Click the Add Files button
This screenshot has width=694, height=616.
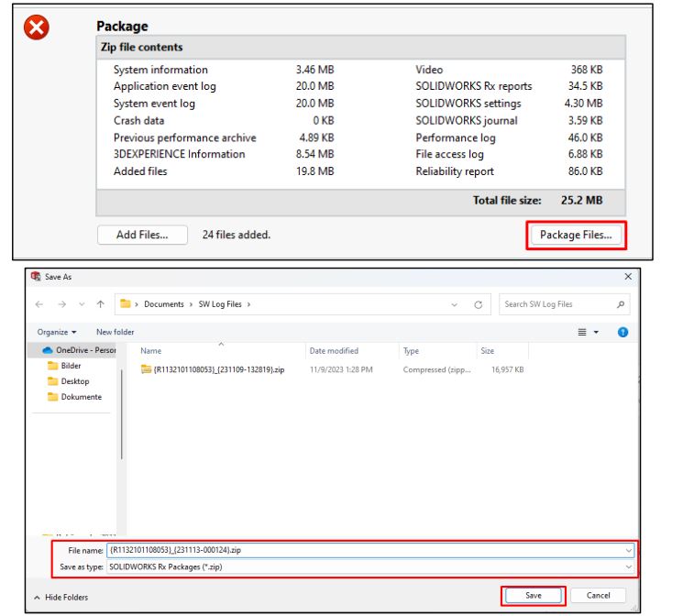click(142, 235)
